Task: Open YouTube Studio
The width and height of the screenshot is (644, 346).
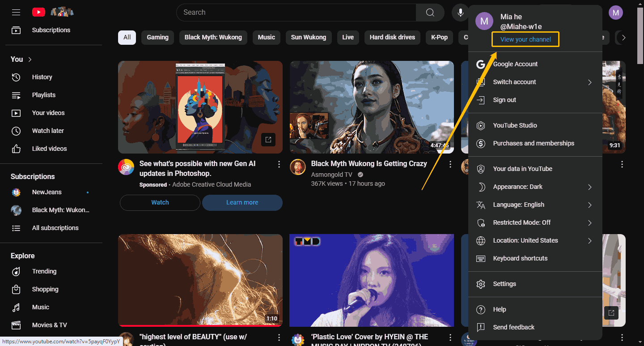Action: point(535,125)
